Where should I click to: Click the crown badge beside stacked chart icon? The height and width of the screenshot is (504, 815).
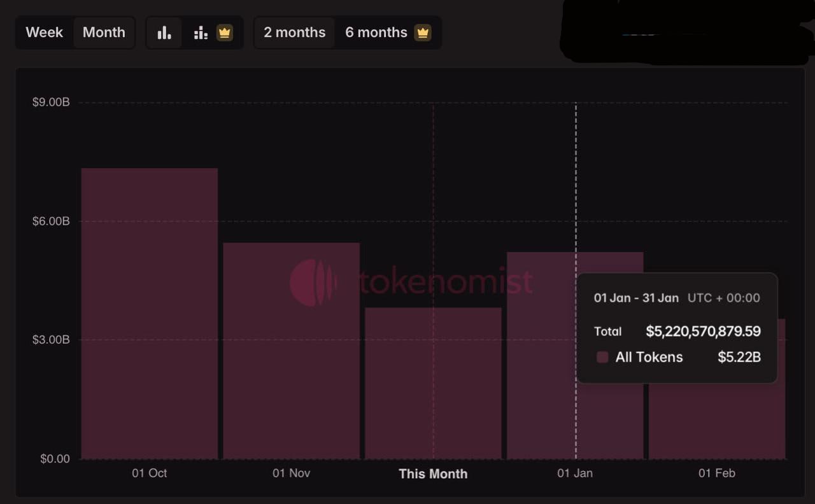point(224,32)
